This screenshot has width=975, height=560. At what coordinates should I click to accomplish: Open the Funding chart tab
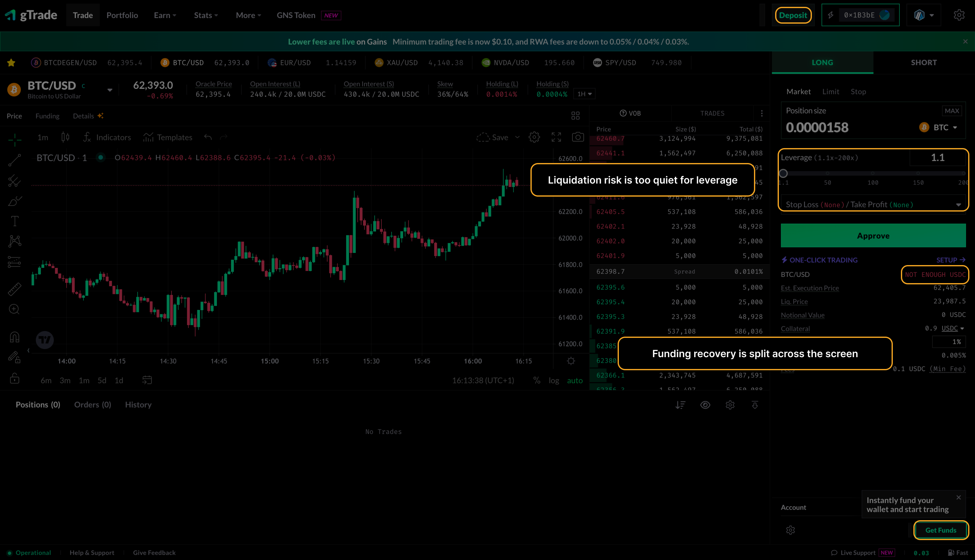tap(47, 116)
